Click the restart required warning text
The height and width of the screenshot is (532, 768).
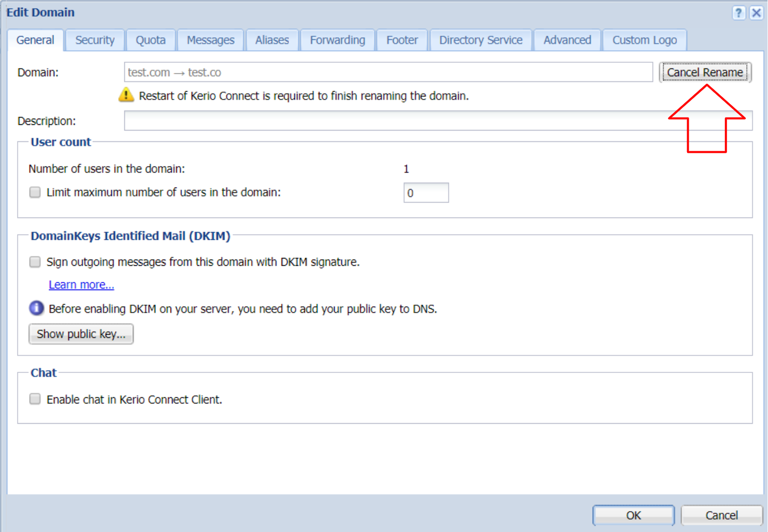(304, 96)
